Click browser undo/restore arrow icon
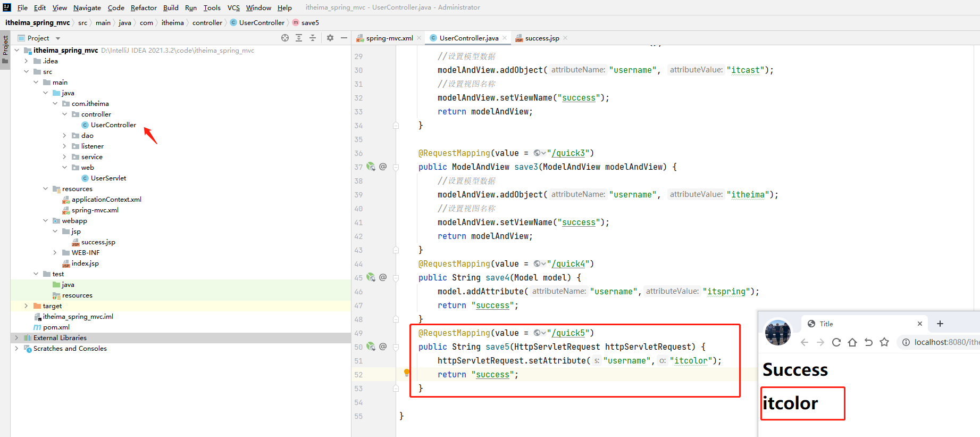Viewport: 980px width, 437px height. [x=868, y=342]
